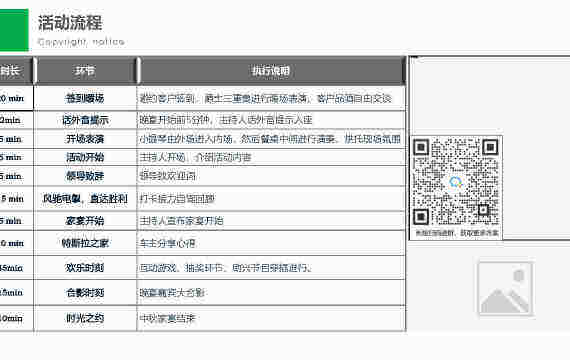This screenshot has width=570, height=360.
Task: Click the 欢乐时刻 cell
Action: (x=85, y=268)
